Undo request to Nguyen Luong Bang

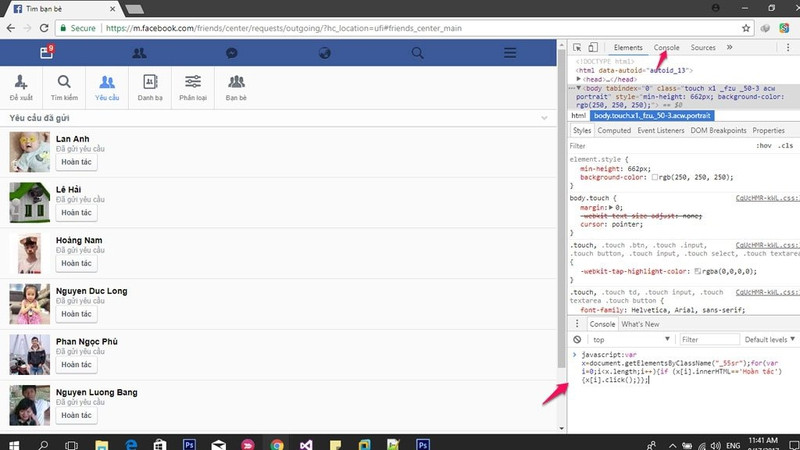[x=77, y=415]
